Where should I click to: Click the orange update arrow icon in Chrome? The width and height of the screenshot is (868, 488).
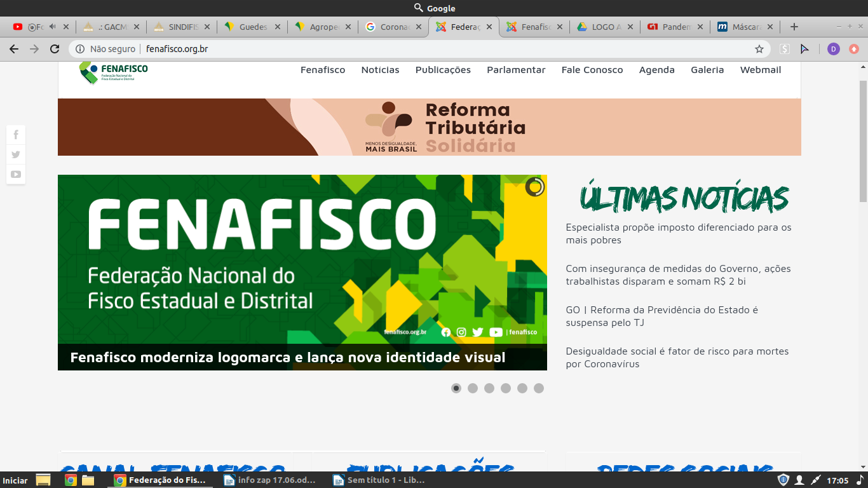pyautogui.click(x=854, y=49)
